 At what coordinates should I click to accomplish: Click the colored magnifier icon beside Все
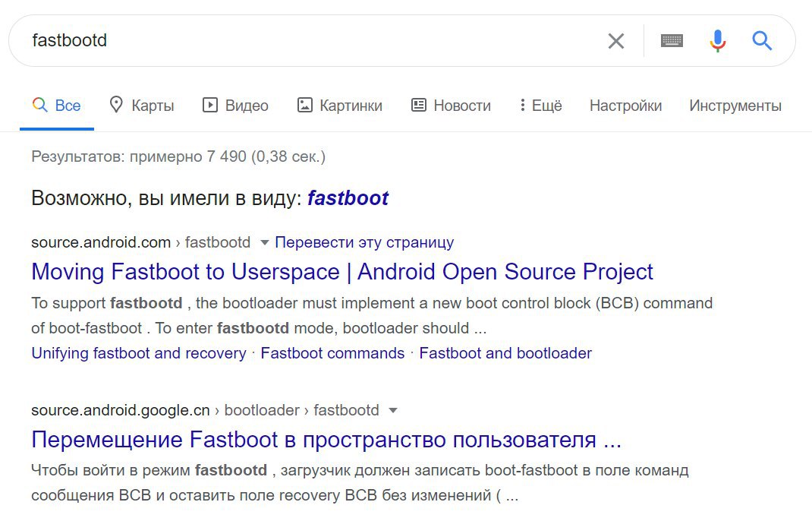[x=40, y=105]
